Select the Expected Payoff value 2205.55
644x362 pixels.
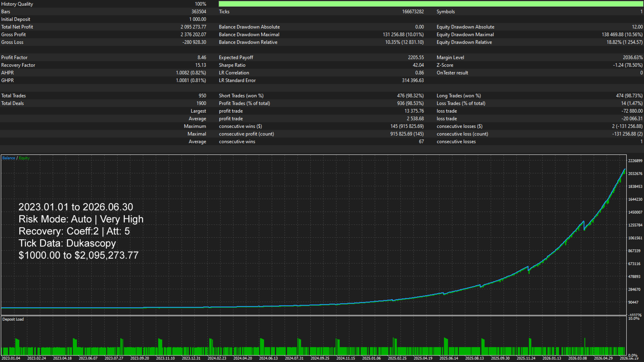416,58
